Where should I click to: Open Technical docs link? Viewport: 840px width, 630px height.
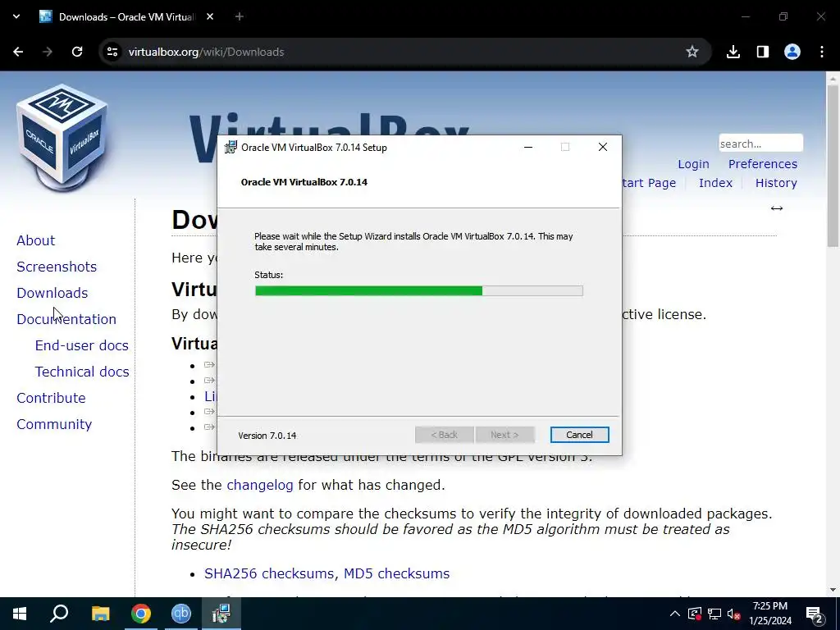82,372
